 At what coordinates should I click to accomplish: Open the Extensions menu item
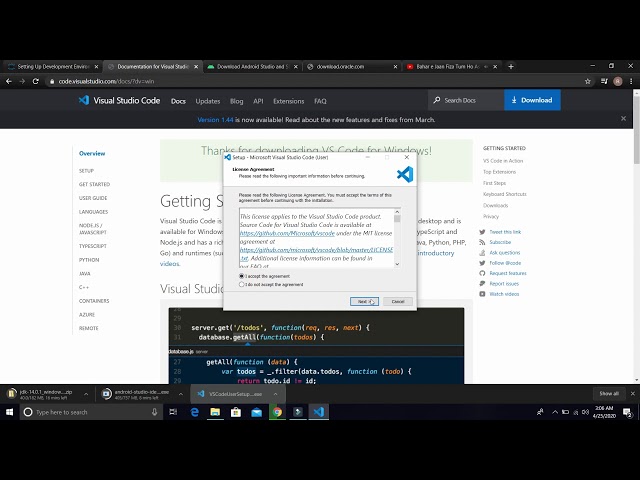coord(289,101)
